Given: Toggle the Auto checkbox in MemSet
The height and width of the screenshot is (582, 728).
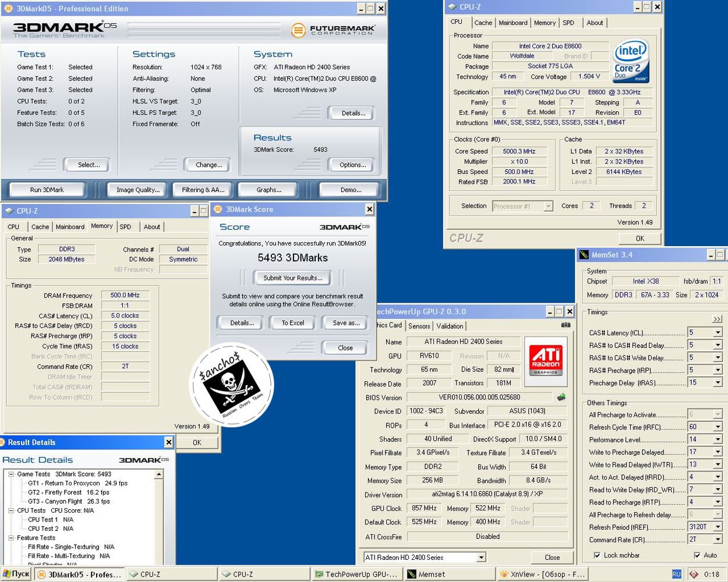Looking at the screenshot, I should click(x=697, y=555).
